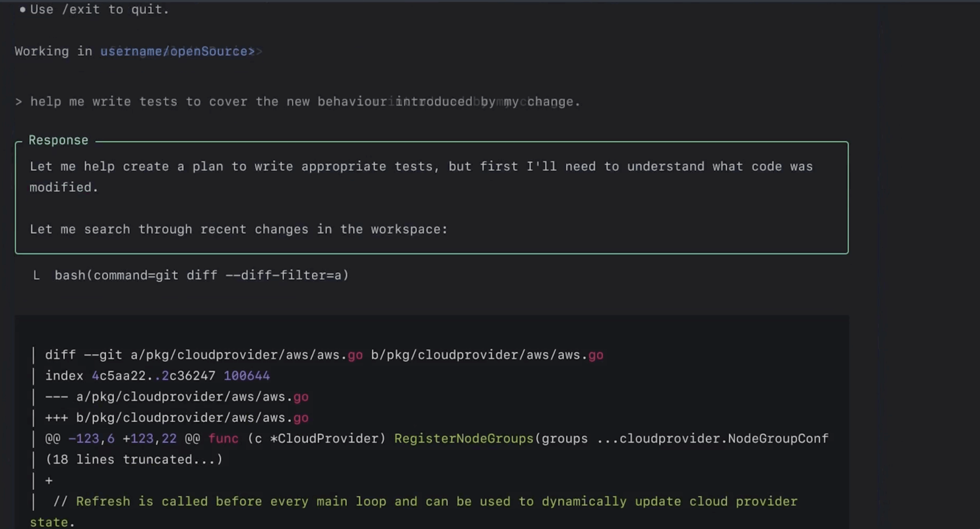
Task: Click the '+++ b/pkg/cloudprovider/aws/aws.go' line
Action: click(x=176, y=418)
